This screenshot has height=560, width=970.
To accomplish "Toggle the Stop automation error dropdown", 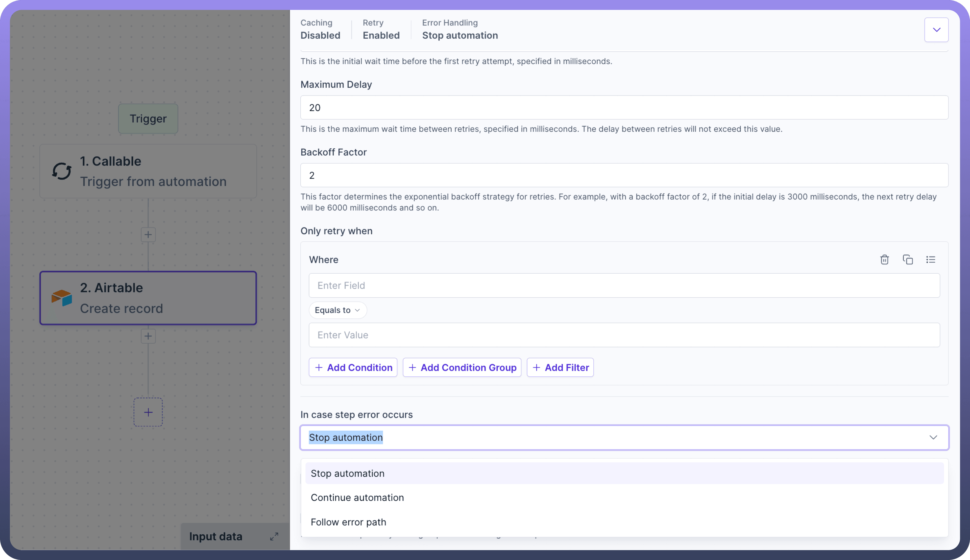I will pyautogui.click(x=933, y=437).
